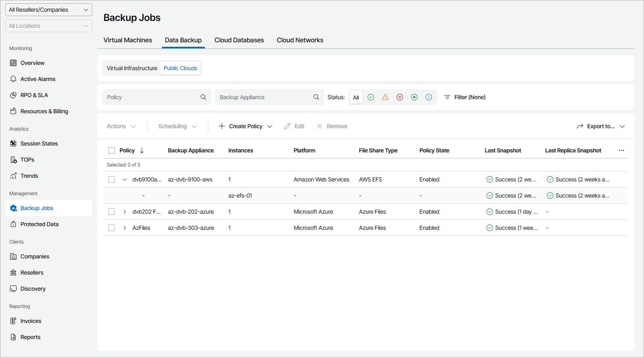Open column options three-dots menu
This screenshot has height=358, width=644.
point(621,150)
